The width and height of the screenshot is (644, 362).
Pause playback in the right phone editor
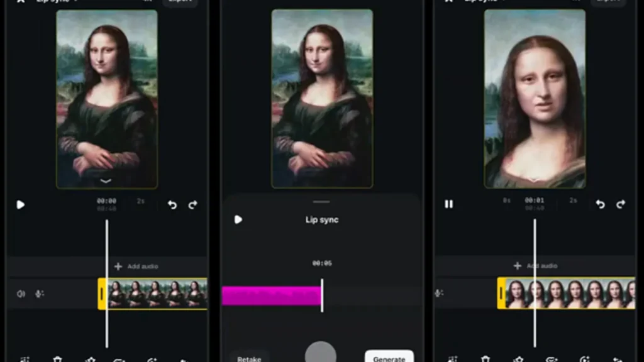tap(448, 204)
